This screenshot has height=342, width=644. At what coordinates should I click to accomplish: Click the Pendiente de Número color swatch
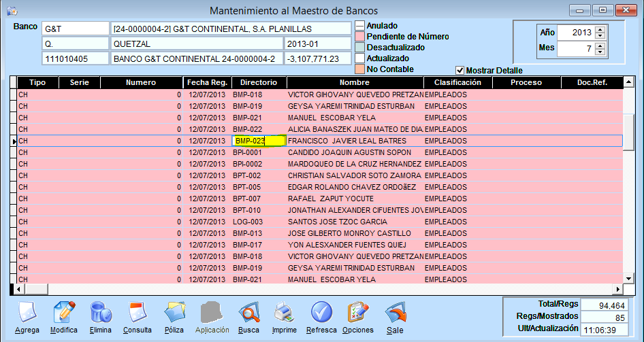click(x=360, y=37)
